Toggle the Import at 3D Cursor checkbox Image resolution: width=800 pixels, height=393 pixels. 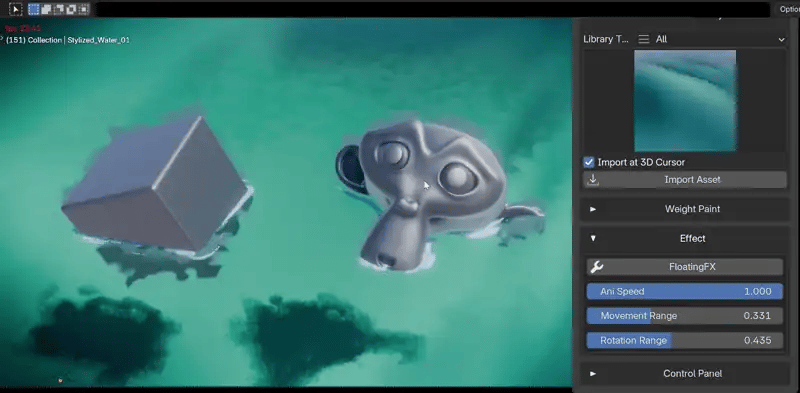coord(589,162)
